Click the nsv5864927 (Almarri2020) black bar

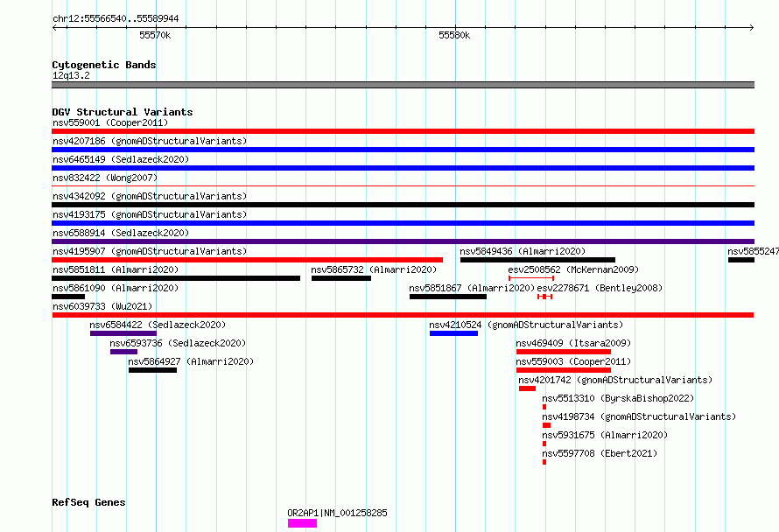[x=152, y=370]
